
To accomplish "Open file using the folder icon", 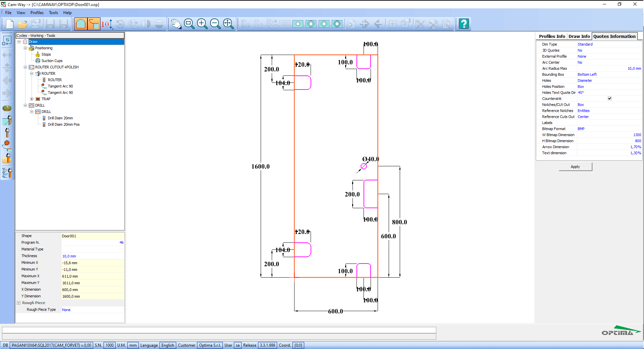I will (23, 24).
